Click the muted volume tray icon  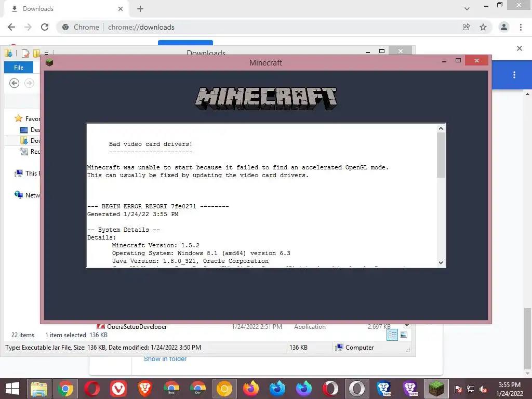coord(483,389)
